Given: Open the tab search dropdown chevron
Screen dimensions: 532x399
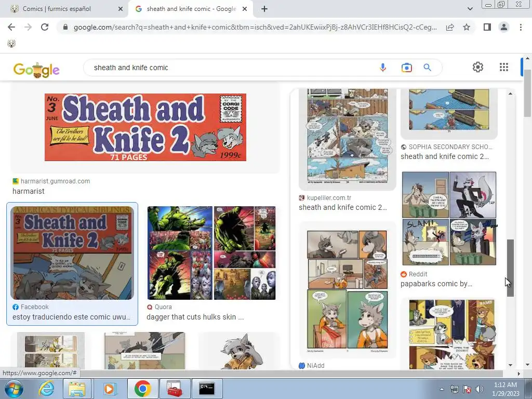Looking at the screenshot, I should [470, 9].
